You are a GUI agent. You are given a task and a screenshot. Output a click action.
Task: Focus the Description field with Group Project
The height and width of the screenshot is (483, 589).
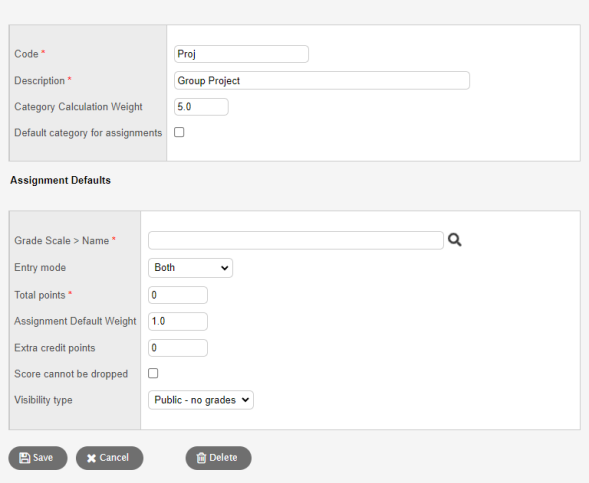pyautogui.click(x=322, y=80)
